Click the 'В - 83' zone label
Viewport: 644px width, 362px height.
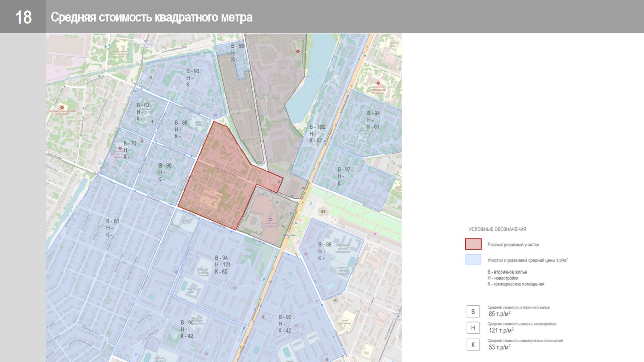143,105
